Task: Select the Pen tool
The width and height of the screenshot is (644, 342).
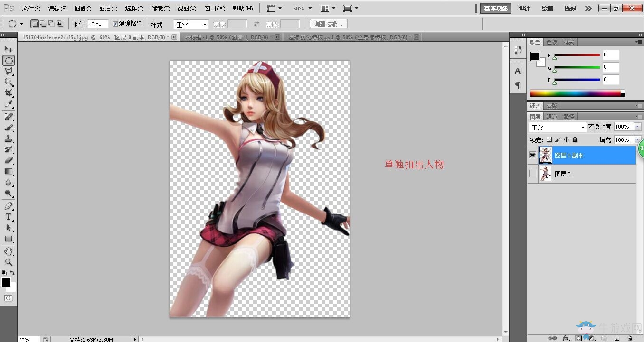Action: point(9,206)
